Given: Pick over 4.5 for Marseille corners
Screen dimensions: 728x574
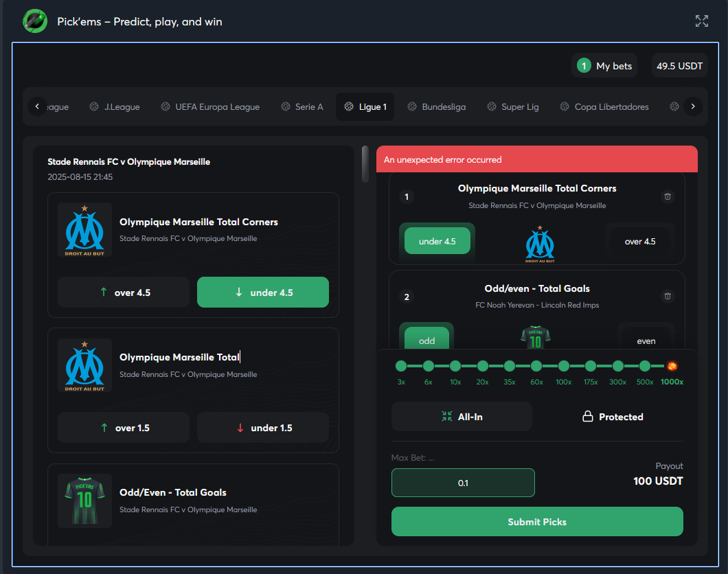Looking at the screenshot, I should (124, 292).
